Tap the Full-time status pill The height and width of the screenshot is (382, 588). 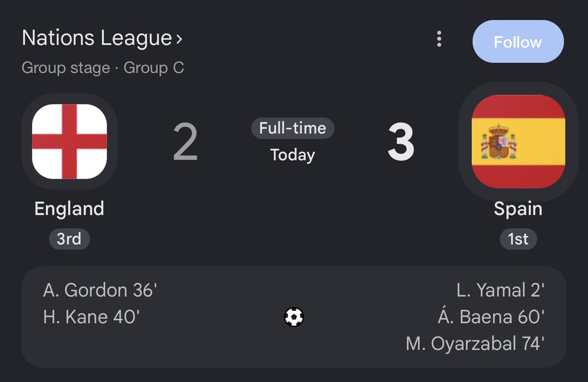(x=293, y=128)
